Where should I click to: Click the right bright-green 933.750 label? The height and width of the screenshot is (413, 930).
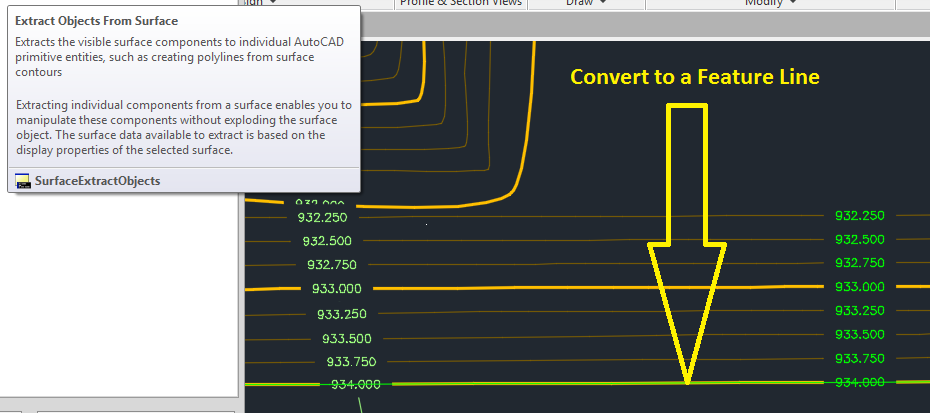click(x=859, y=358)
